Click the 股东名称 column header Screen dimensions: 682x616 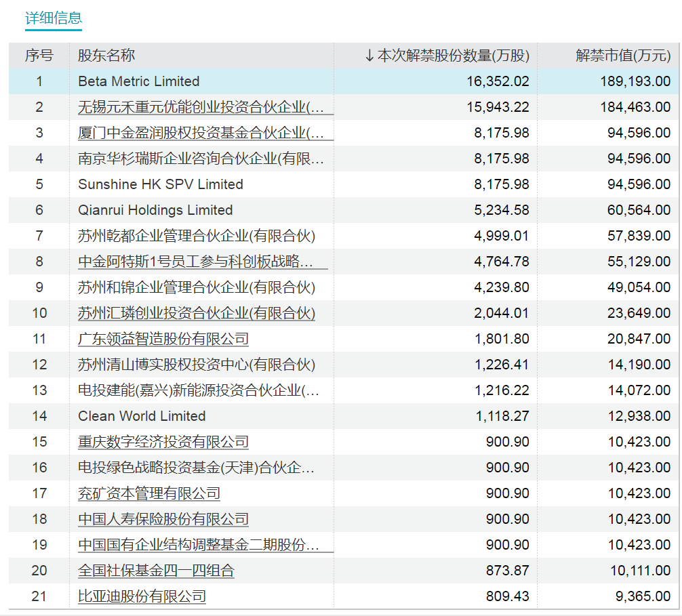pos(106,56)
